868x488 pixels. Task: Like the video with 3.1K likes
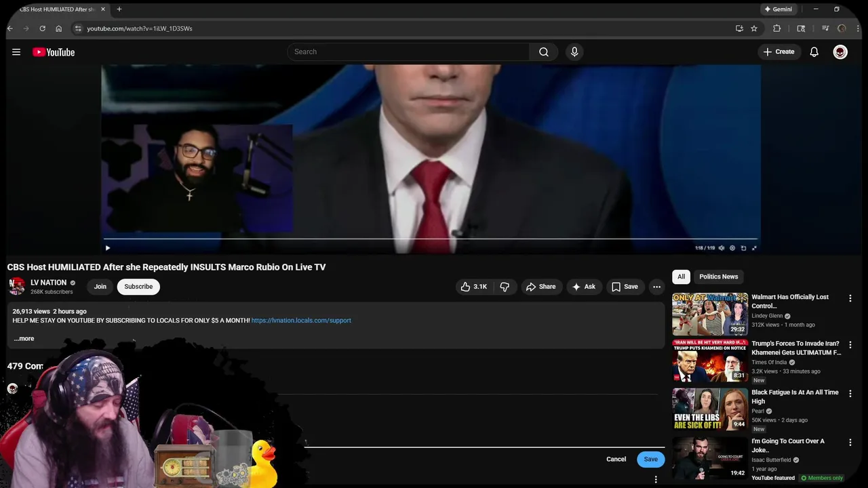point(474,287)
